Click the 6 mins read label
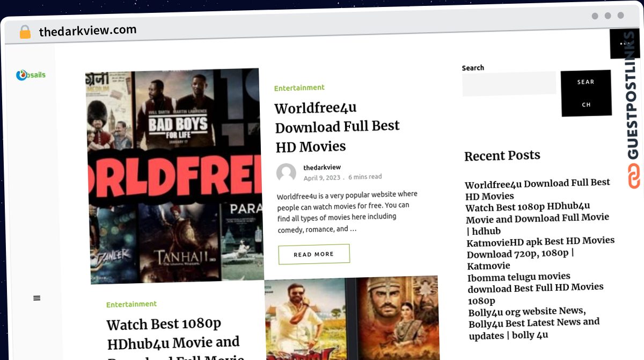 click(x=365, y=177)
